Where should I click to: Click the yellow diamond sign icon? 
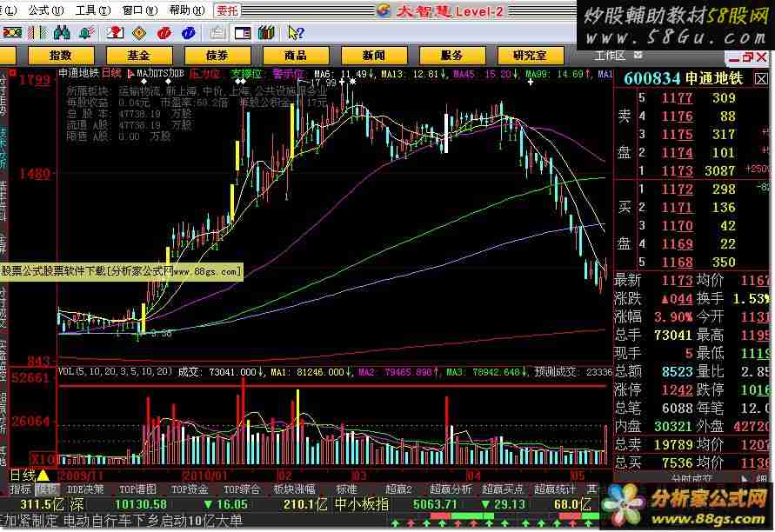click(x=139, y=33)
